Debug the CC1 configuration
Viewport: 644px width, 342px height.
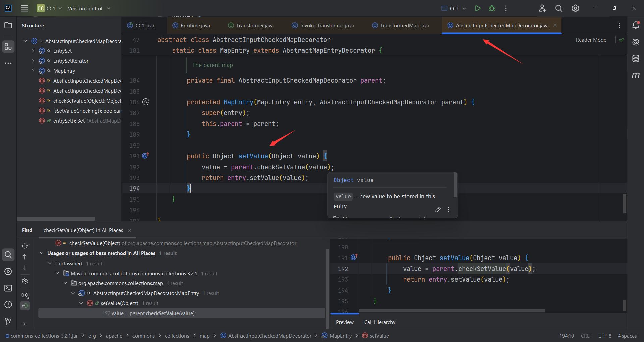(x=492, y=8)
